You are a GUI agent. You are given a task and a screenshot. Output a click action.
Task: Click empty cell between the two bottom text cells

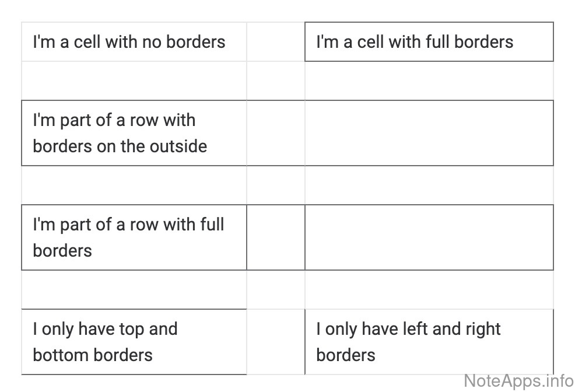coord(276,342)
